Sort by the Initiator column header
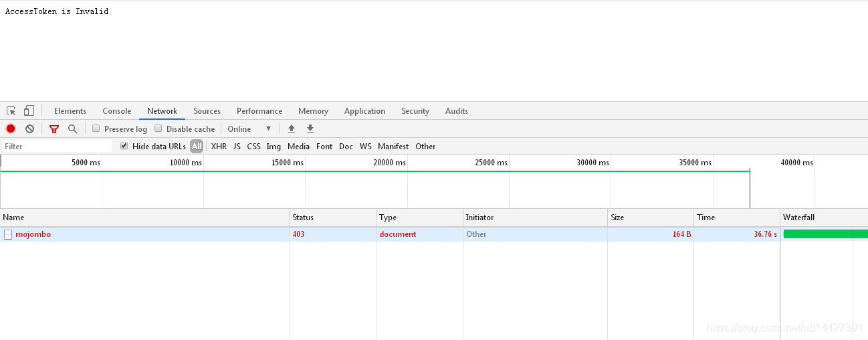Image resolution: width=868 pixels, height=340 pixels. (x=535, y=218)
